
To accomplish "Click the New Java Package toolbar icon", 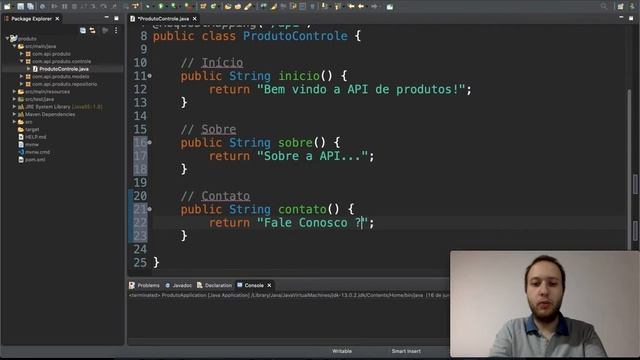I will [203, 7].
